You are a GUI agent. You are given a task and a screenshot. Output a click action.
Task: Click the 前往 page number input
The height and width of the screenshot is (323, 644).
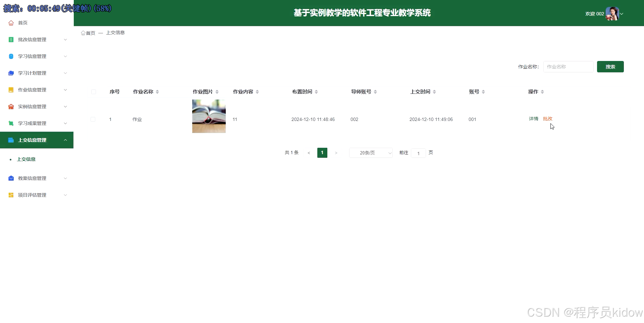click(418, 153)
